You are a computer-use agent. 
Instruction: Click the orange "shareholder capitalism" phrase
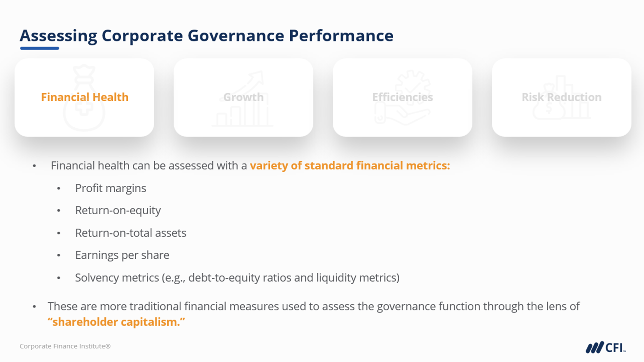[116, 322]
